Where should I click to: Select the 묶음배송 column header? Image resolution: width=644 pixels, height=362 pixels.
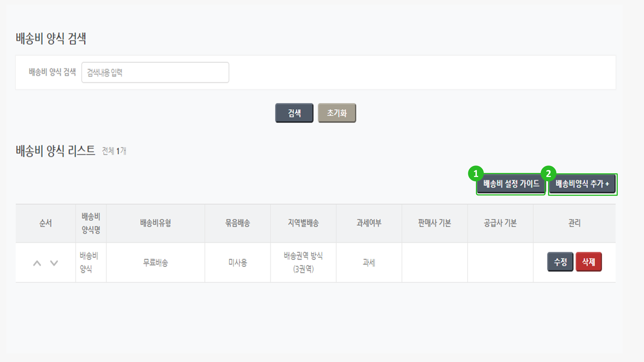(237, 223)
